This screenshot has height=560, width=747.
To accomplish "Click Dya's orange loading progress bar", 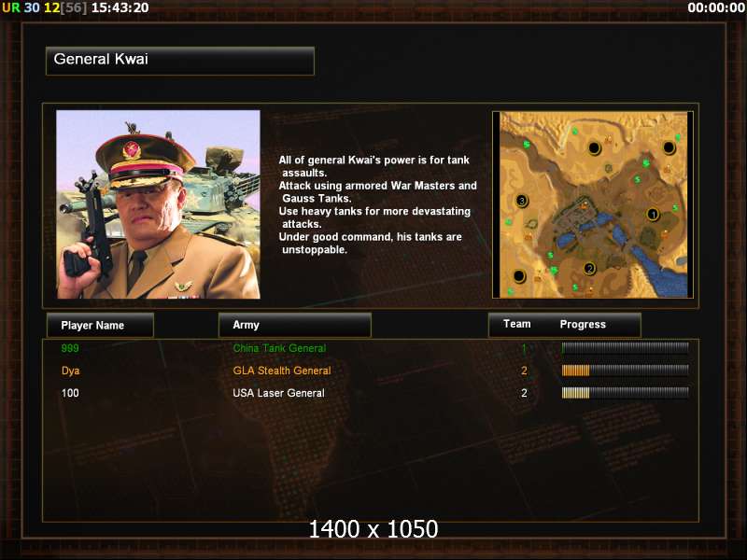I will click(625, 371).
